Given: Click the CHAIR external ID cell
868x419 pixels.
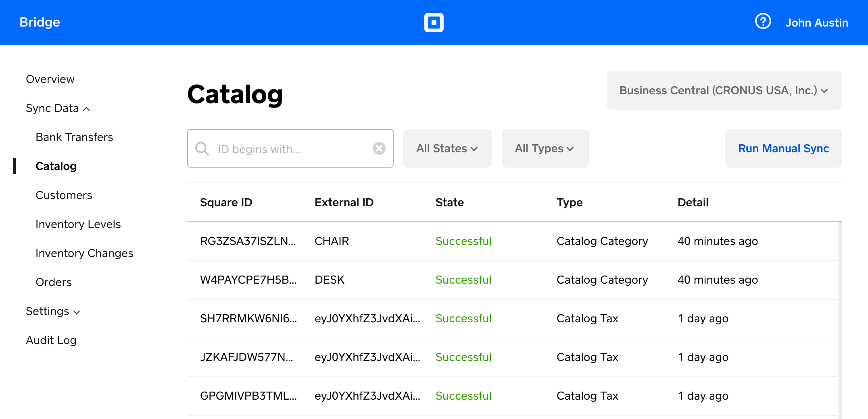Looking at the screenshot, I should tap(332, 241).
